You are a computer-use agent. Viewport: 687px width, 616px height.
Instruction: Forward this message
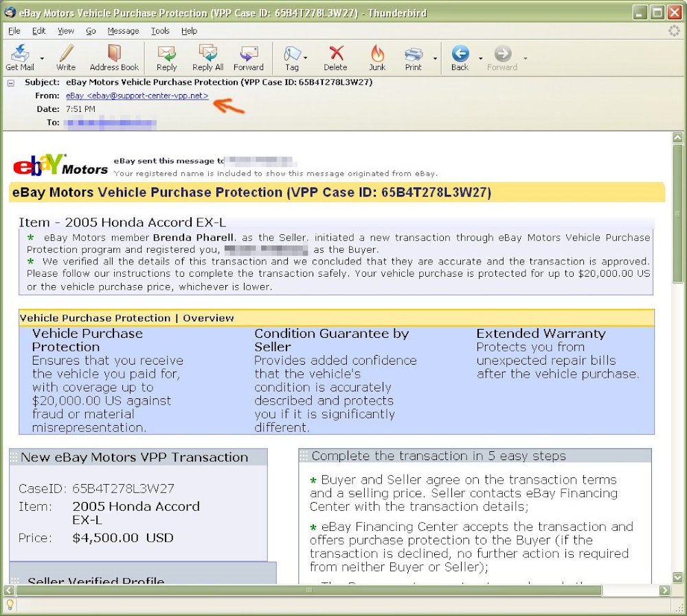pos(248,58)
